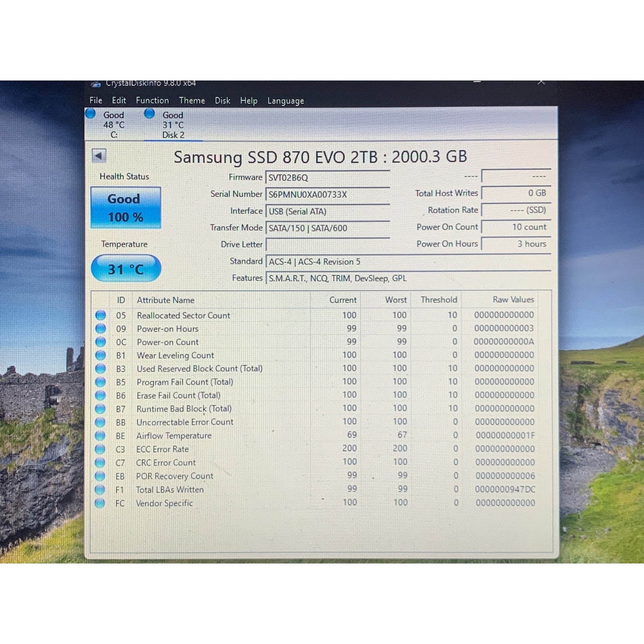This screenshot has width=644, height=644.
Task: Open the Language menu
Action: pyautogui.click(x=286, y=101)
